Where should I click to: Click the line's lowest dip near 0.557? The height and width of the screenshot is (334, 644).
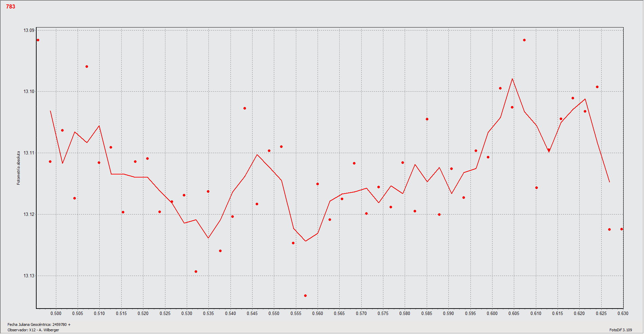pos(305,241)
